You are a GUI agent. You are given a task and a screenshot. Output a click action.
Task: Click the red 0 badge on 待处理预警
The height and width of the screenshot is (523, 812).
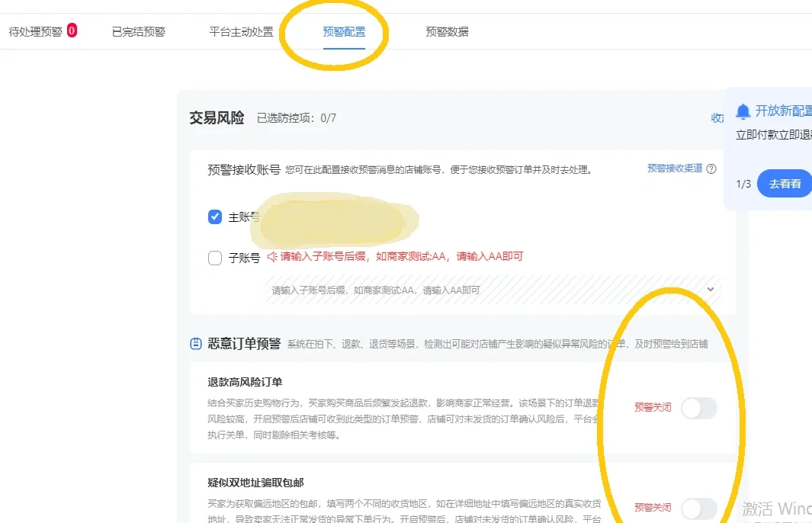[x=72, y=30]
